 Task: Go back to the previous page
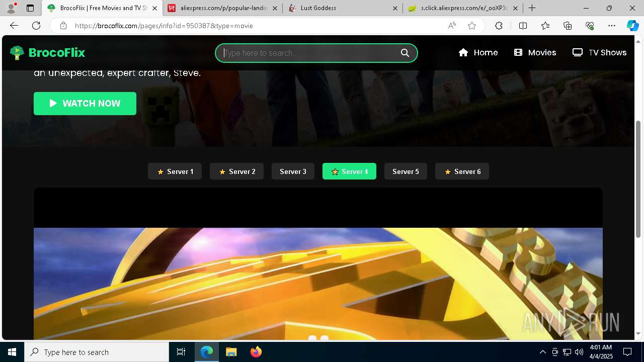tap(14, 26)
